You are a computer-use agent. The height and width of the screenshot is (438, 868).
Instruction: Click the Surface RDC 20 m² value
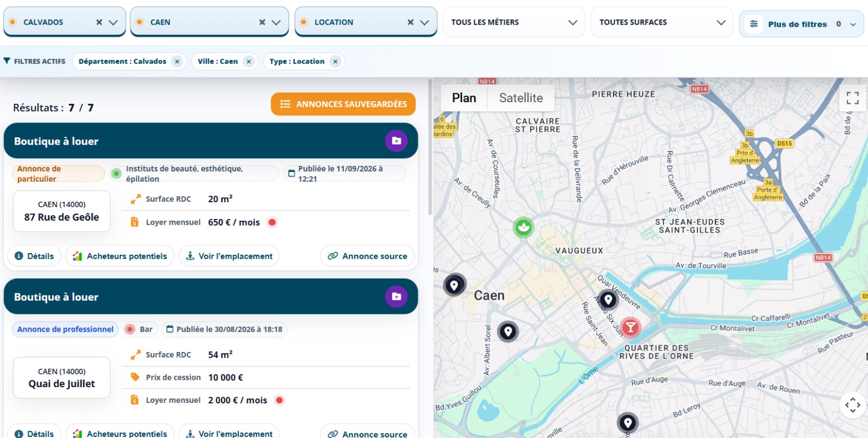[220, 199]
